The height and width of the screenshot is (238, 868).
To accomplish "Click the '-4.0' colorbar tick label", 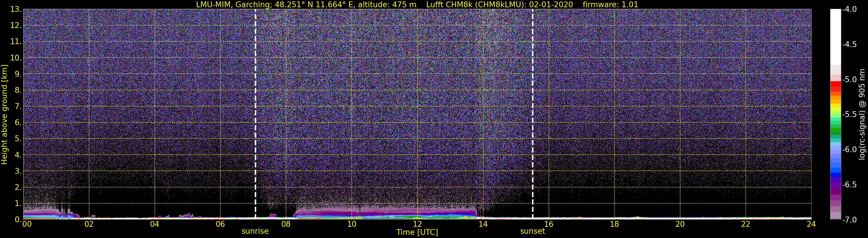I will pyautogui.click(x=849, y=10).
